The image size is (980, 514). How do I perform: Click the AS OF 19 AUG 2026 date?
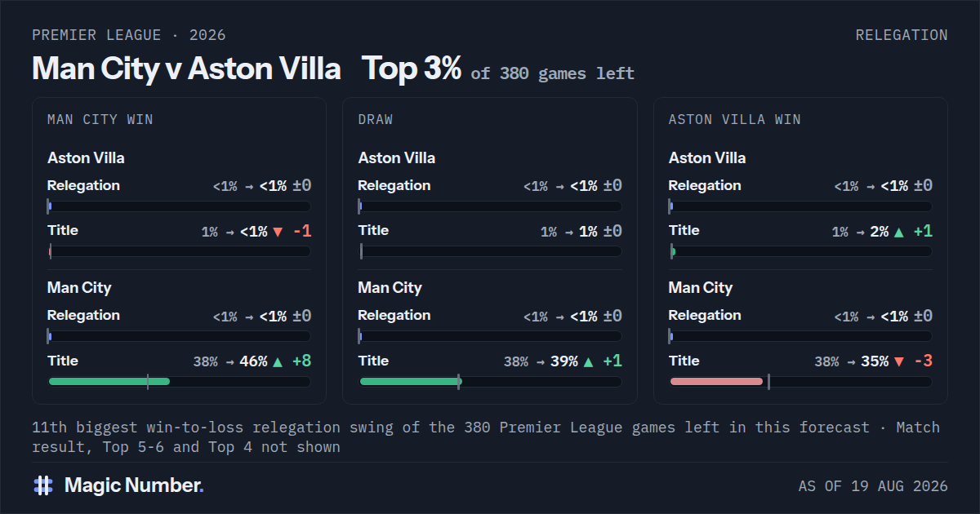[x=873, y=486]
